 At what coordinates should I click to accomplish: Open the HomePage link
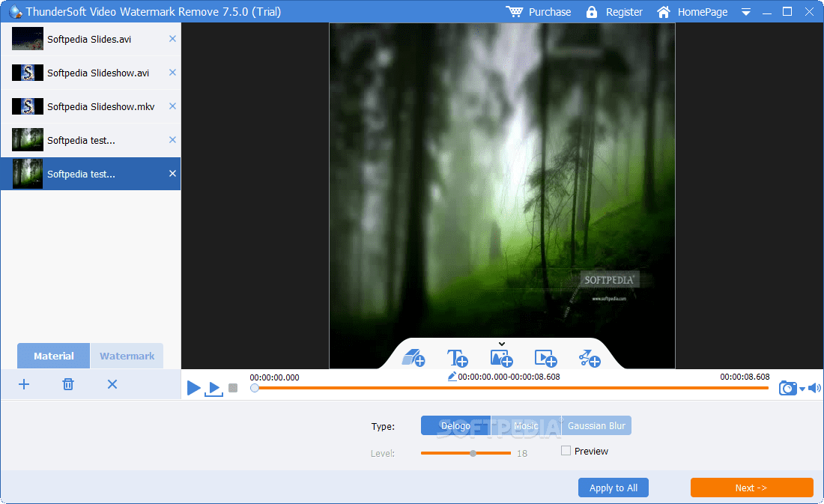(703, 11)
